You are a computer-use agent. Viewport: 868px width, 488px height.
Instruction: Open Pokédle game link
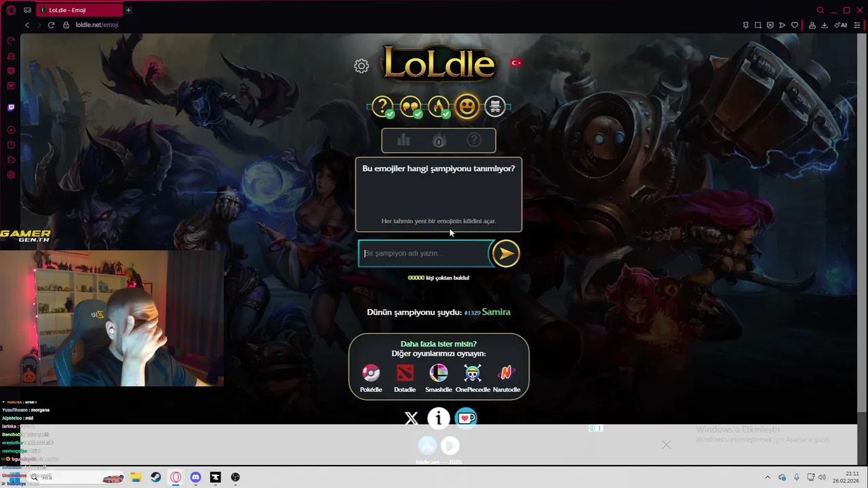point(371,378)
